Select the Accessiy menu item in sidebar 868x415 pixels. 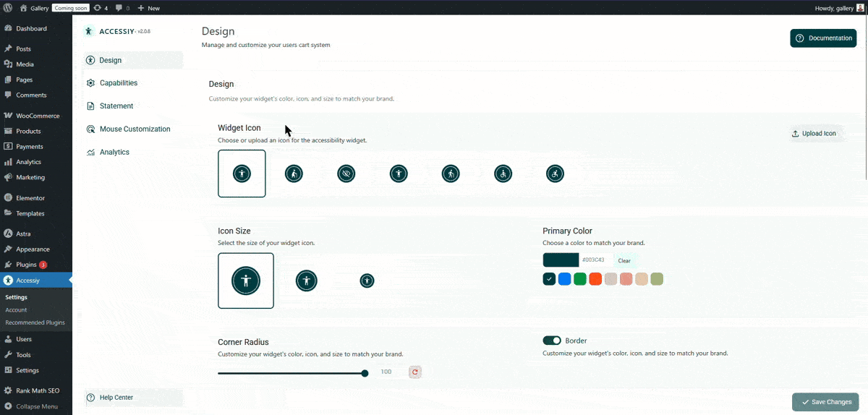[x=36, y=280]
